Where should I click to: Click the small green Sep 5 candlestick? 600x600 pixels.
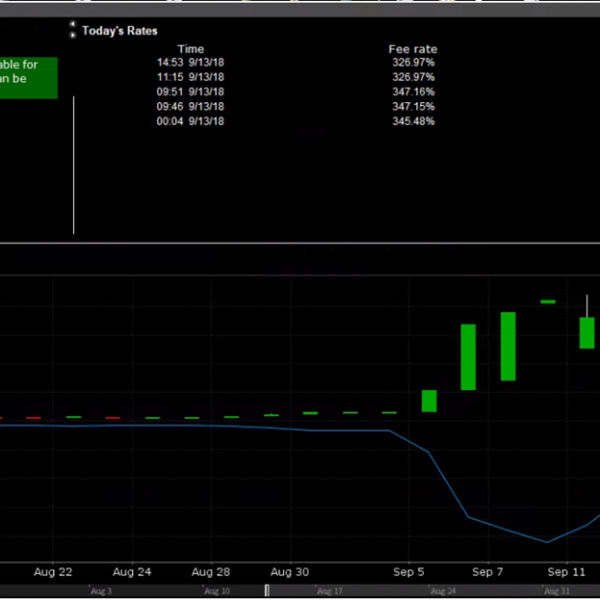click(x=429, y=401)
